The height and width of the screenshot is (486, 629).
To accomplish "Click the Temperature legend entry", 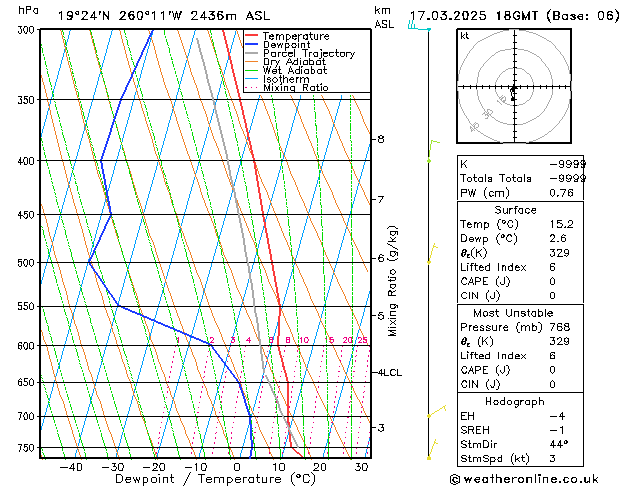I will click(296, 36).
